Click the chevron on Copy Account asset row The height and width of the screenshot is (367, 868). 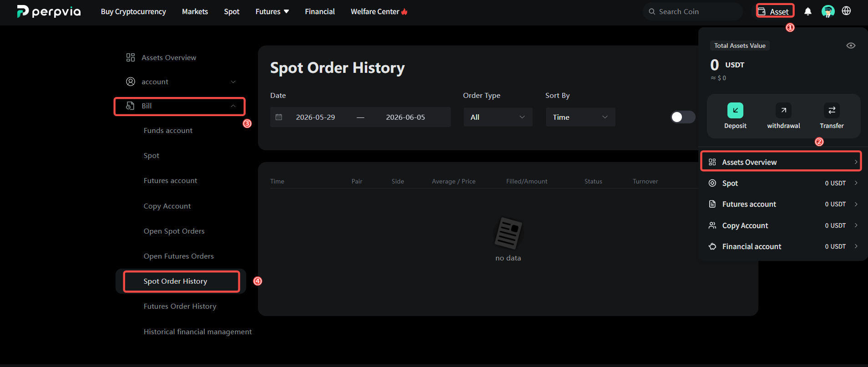856,225
